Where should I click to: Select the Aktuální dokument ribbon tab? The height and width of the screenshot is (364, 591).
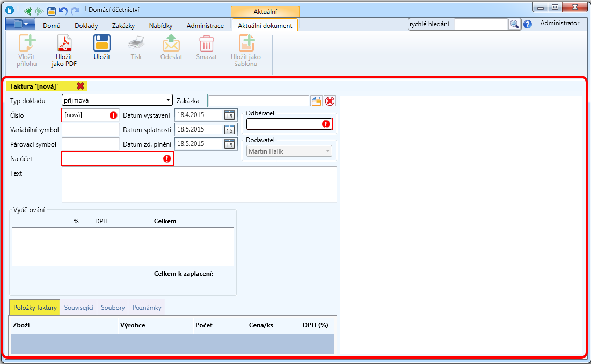click(x=265, y=26)
